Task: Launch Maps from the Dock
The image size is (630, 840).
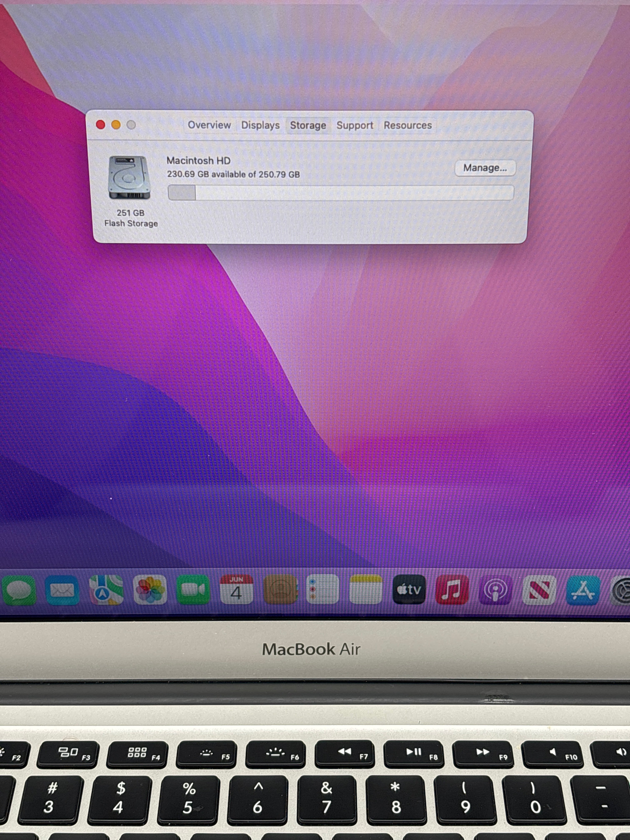Action: tap(106, 590)
